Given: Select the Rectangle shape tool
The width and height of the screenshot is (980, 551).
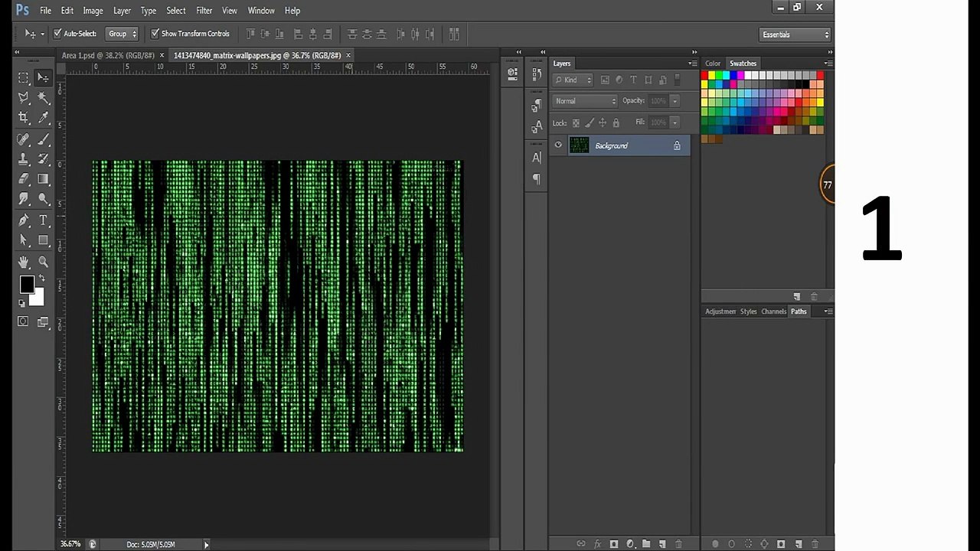Looking at the screenshot, I should click(44, 240).
